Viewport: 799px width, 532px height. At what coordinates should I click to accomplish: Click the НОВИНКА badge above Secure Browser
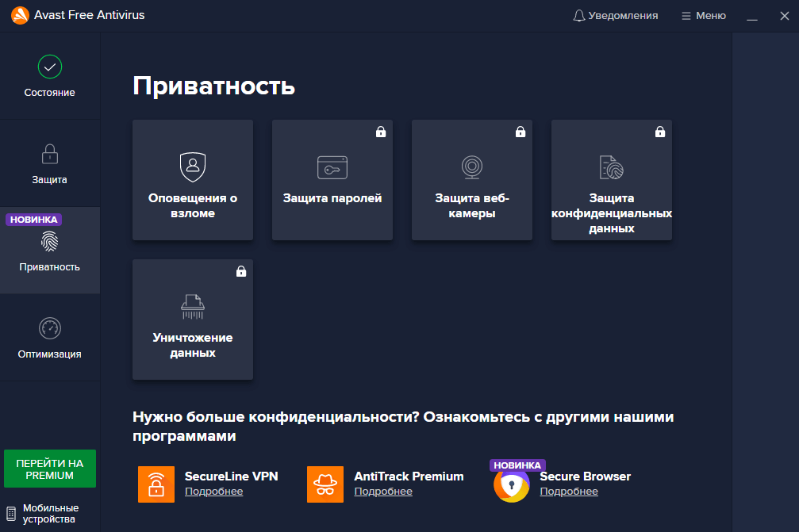click(x=517, y=465)
